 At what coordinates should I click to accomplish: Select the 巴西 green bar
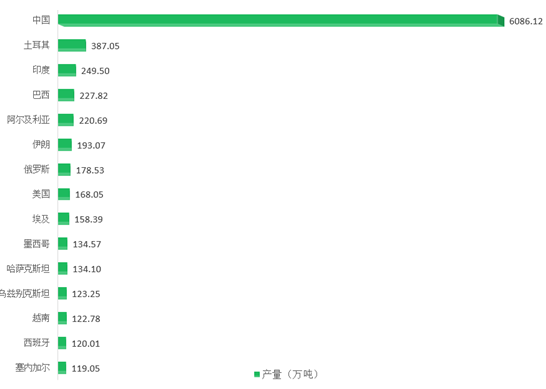point(66,95)
